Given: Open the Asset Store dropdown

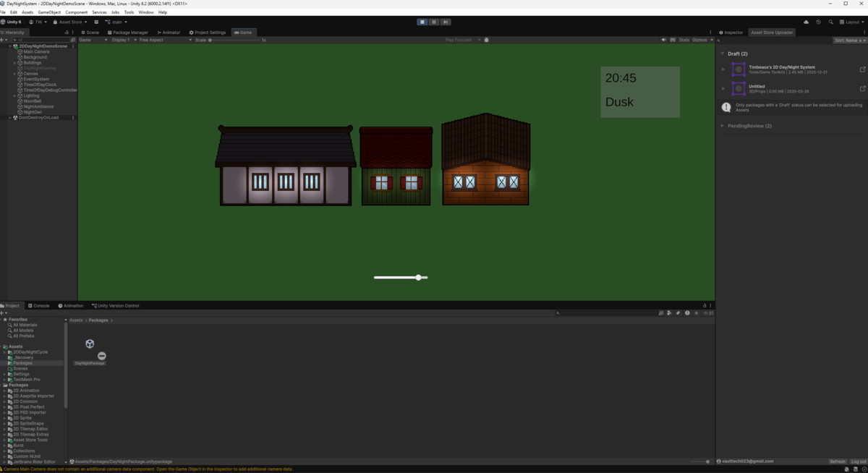Looking at the screenshot, I should coord(69,22).
